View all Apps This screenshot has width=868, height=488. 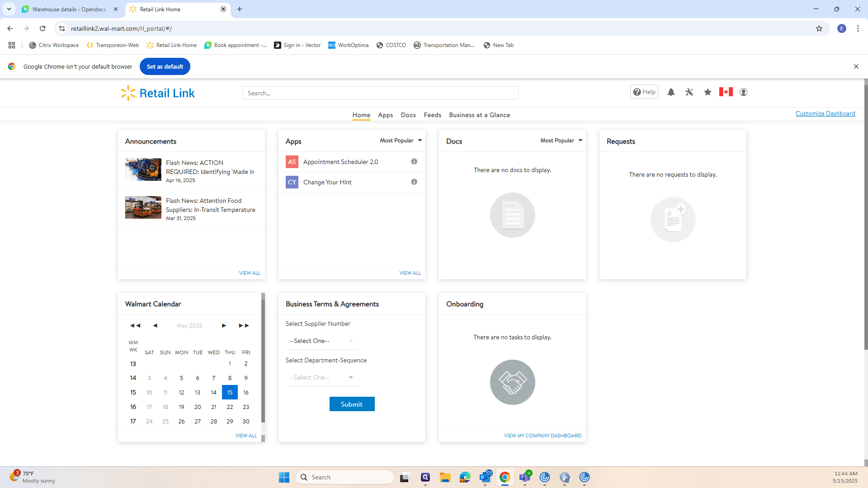coord(410,273)
